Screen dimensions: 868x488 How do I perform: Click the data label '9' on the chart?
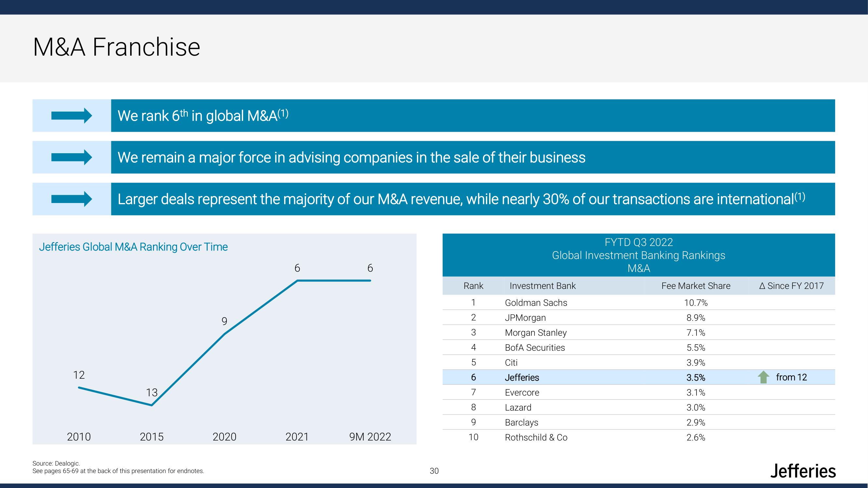pos(225,321)
